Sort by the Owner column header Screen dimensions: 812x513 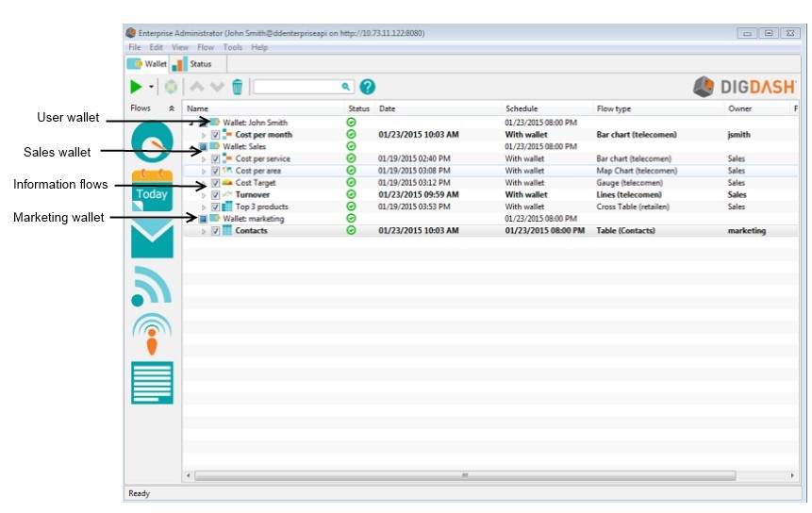[756, 108]
